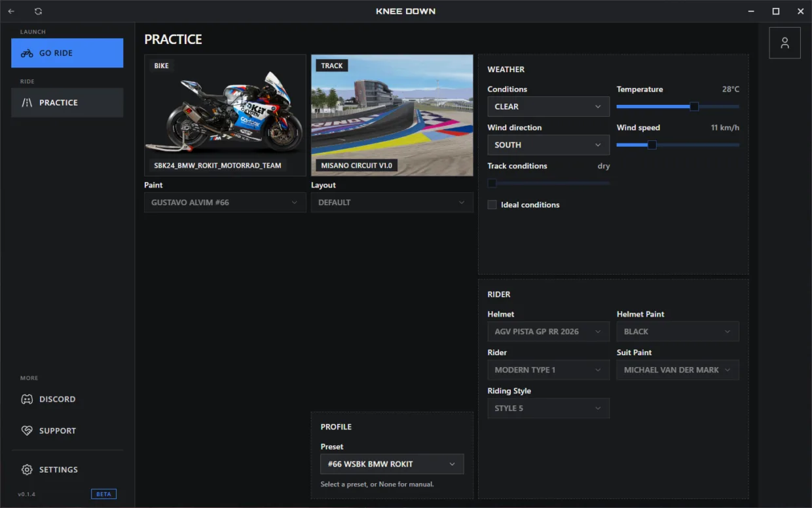This screenshot has height=508, width=812.
Task: Open the Discord menu entry
Action: pyautogui.click(x=67, y=399)
